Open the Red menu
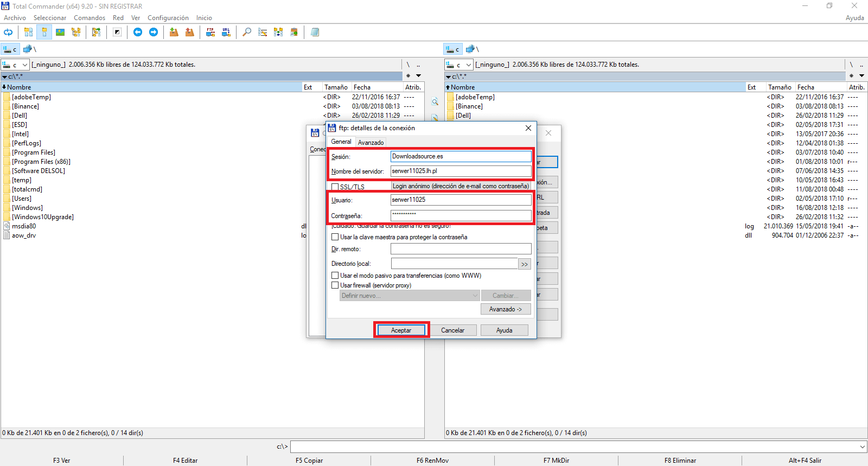 (118, 18)
